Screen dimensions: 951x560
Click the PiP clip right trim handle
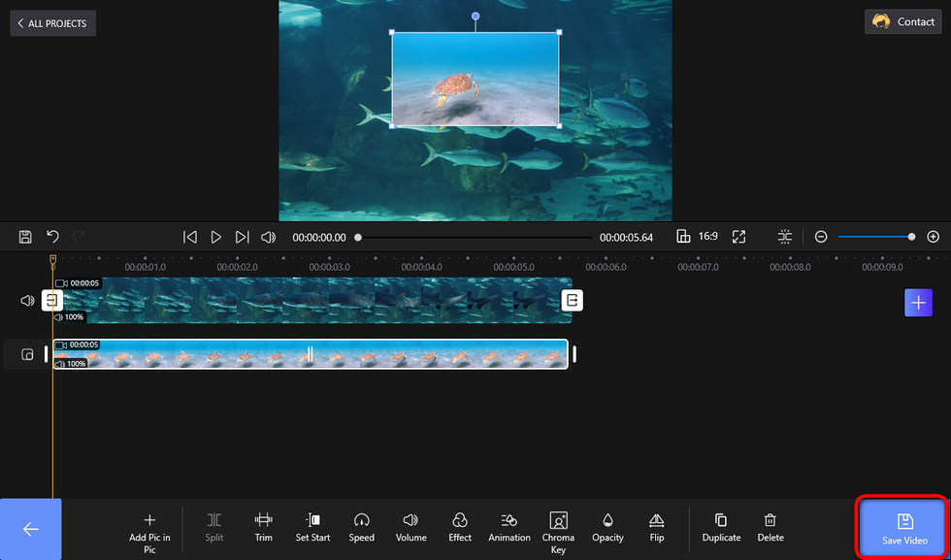tap(574, 354)
